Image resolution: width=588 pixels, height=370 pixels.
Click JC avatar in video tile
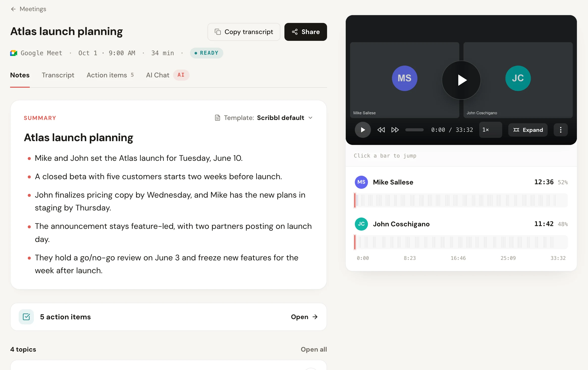tap(518, 78)
